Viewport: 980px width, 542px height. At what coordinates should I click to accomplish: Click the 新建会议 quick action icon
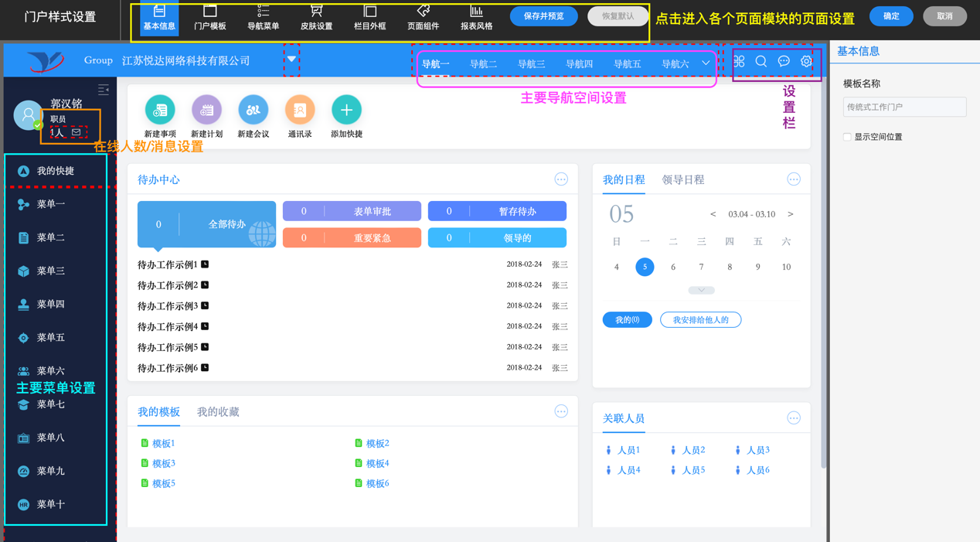(x=253, y=111)
